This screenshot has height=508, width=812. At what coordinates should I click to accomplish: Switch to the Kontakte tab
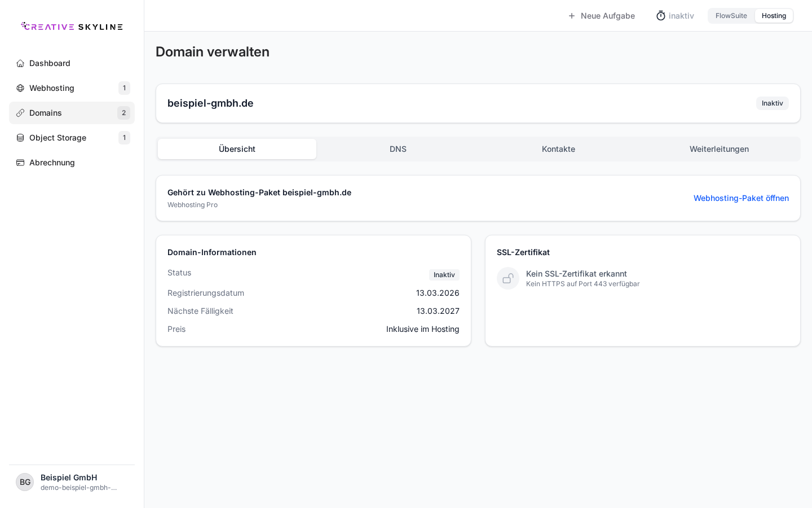[x=558, y=149]
